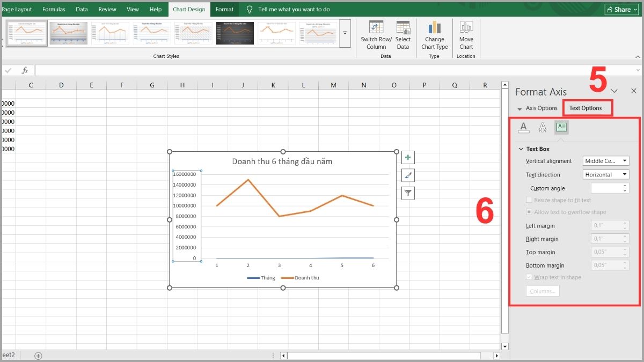The height and width of the screenshot is (362, 644).
Task: Open the Data ribbon tab
Action: [x=82, y=9]
